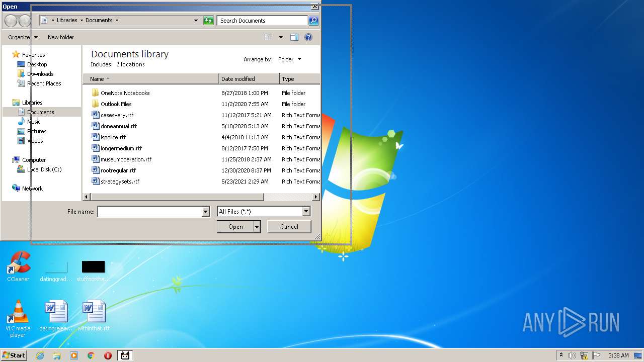Open the Arrange by Folder dropdown
Viewport: 644px width, 362px height.
click(290, 59)
